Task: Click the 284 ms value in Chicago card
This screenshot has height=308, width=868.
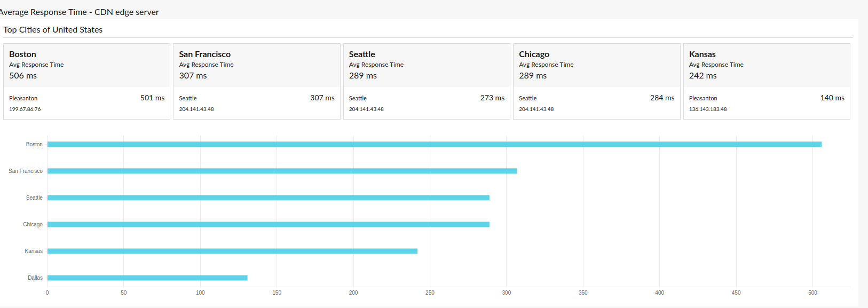Action: [662, 98]
